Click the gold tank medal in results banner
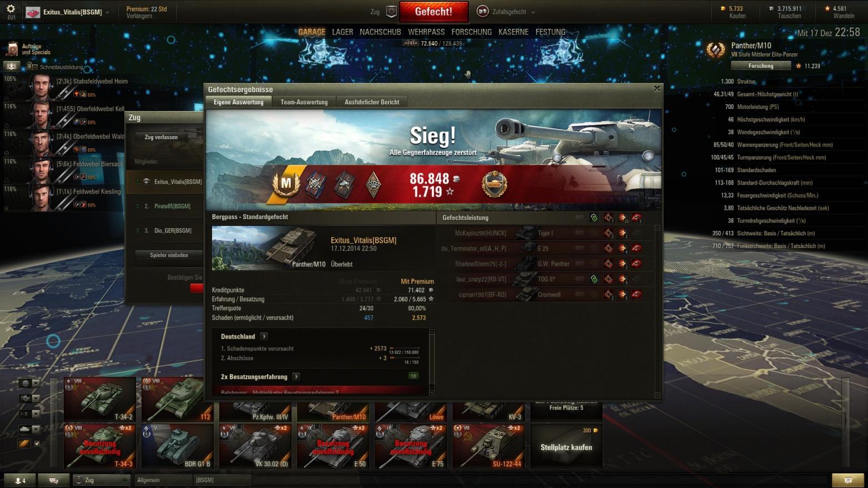Viewport: 868px width, 488px height. pyautogui.click(x=493, y=184)
